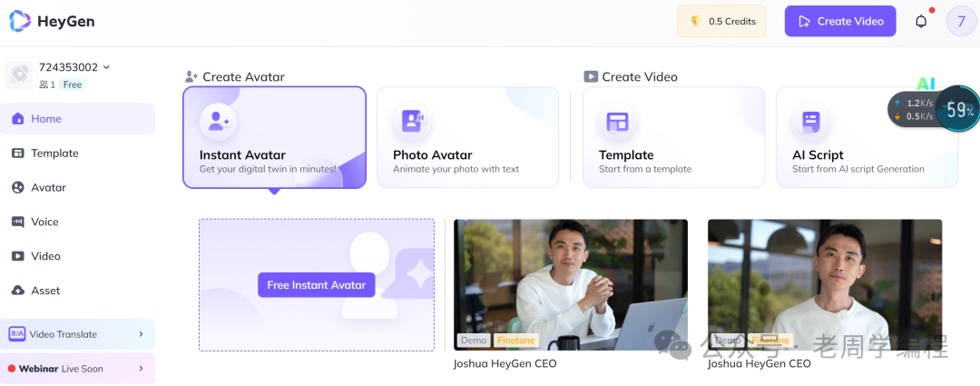Click the Create Video button
The height and width of the screenshot is (386, 980).
[840, 21]
